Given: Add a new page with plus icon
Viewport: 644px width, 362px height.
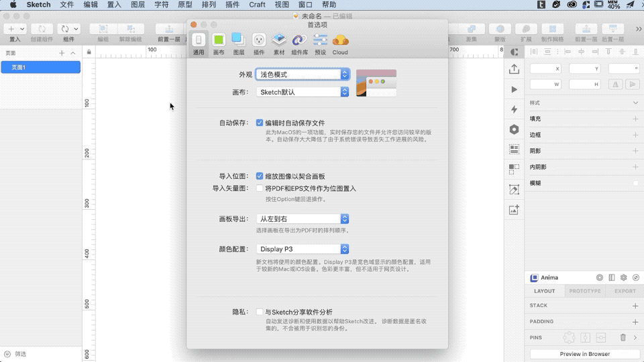Looking at the screenshot, I should point(62,53).
